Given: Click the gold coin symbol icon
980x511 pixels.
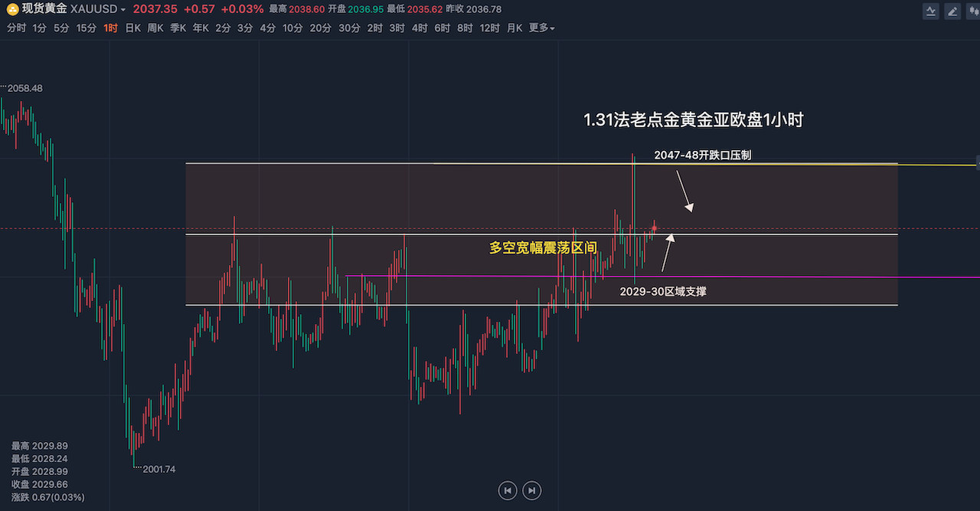Looking at the screenshot, I should click(x=13, y=9).
